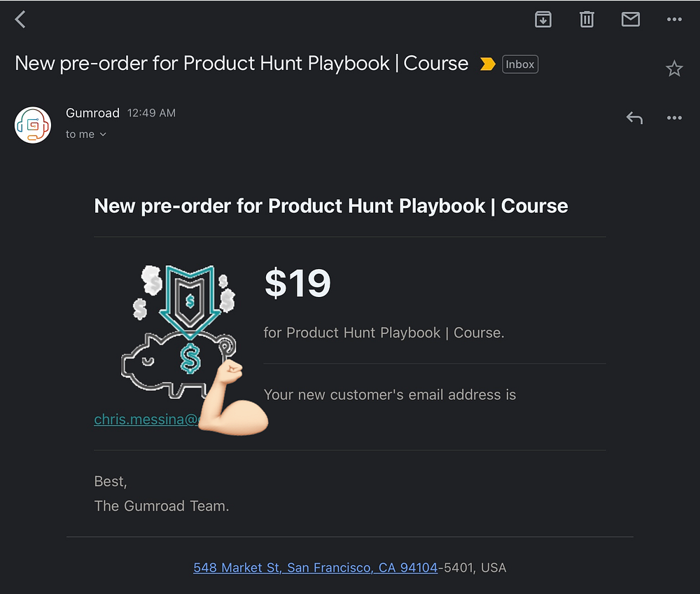The image size is (700, 594).
Task: Archive this email with the archive icon
Action: (x=543, y=19)
